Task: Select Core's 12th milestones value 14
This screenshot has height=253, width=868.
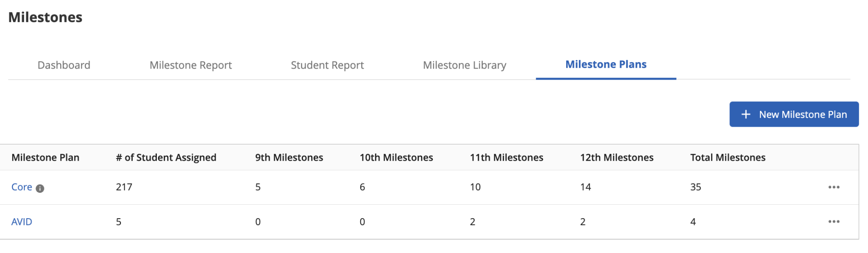Action: [585, 187]
